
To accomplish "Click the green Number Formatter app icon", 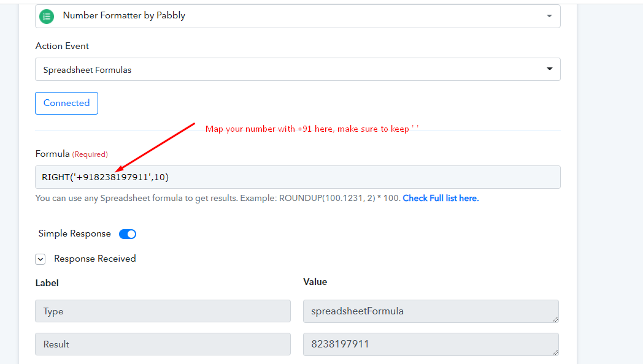I will pos(47,17).
